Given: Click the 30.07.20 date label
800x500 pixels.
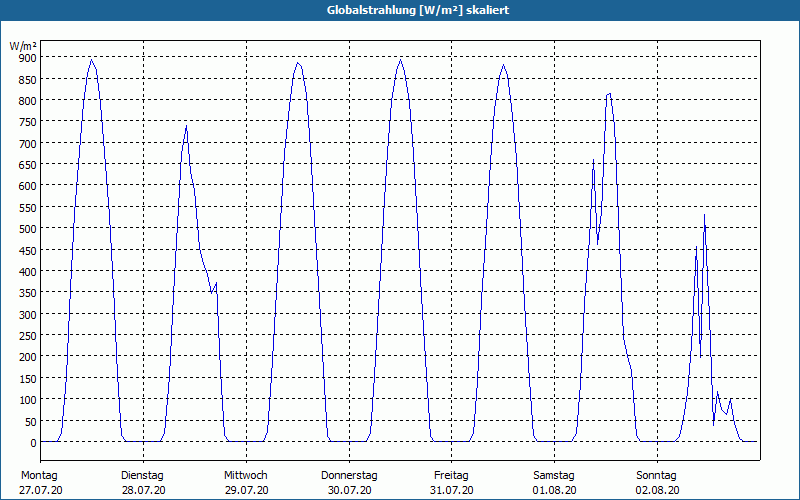Looking at the screenshot, I should (x=349, y=490).
